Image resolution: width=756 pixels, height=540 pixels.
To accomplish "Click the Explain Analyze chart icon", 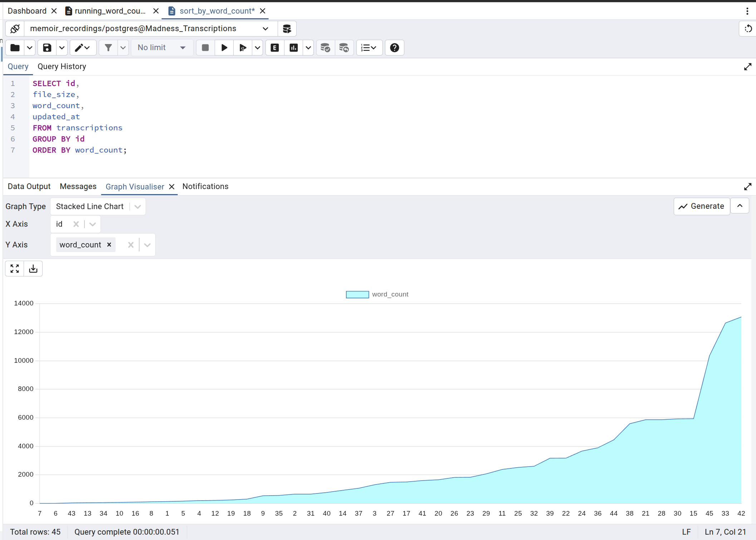I will tap(293, 48).
